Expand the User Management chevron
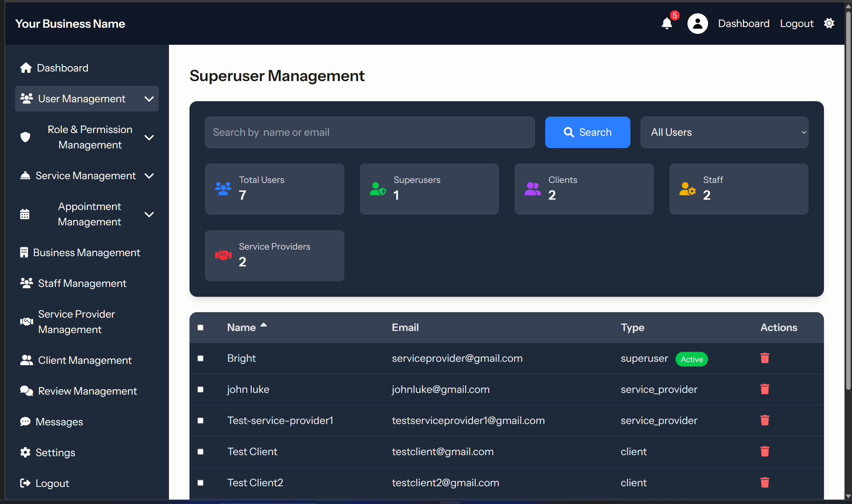The image size is (852, 504). [149, 99]
